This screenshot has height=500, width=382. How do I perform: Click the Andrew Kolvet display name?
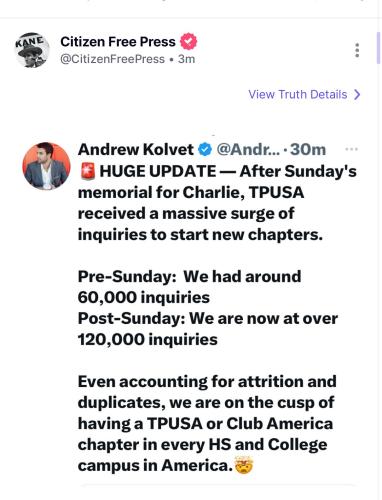136,149
